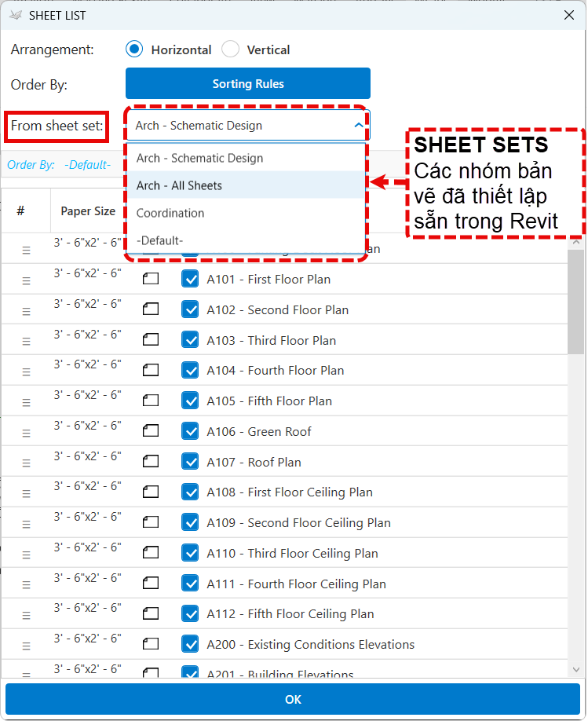Collapse the sheet set dropdown chevron

pos(359,125)
